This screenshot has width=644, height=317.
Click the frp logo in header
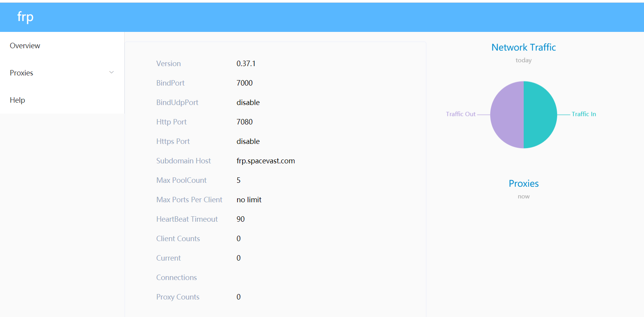click(25, 17)
